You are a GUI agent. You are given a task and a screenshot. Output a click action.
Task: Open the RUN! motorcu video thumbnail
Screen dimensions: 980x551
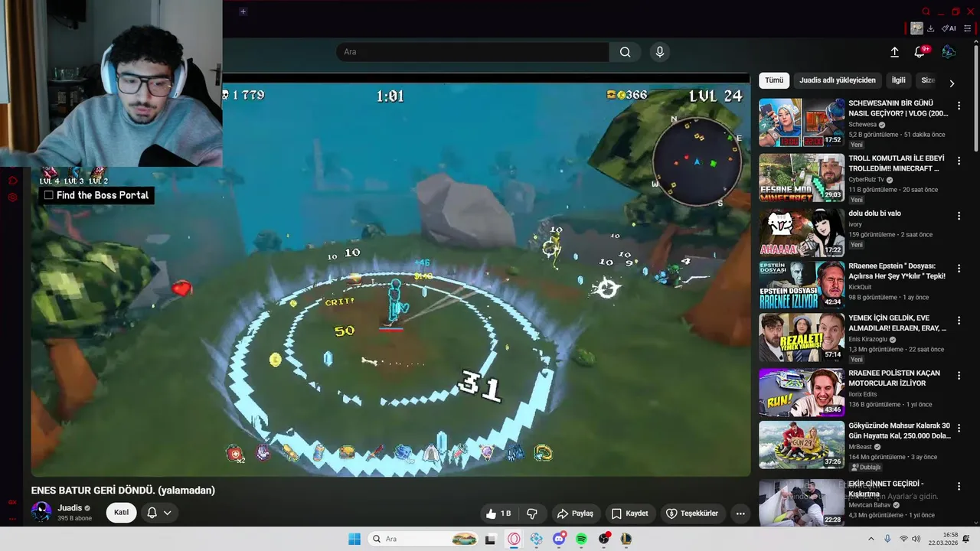click(x=802, y=392)
